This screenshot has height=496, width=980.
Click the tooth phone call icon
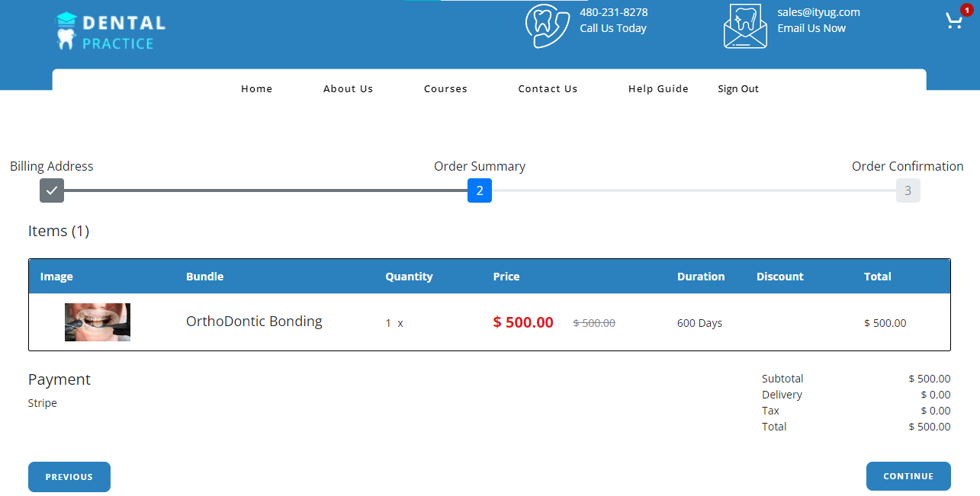[547, 27]
